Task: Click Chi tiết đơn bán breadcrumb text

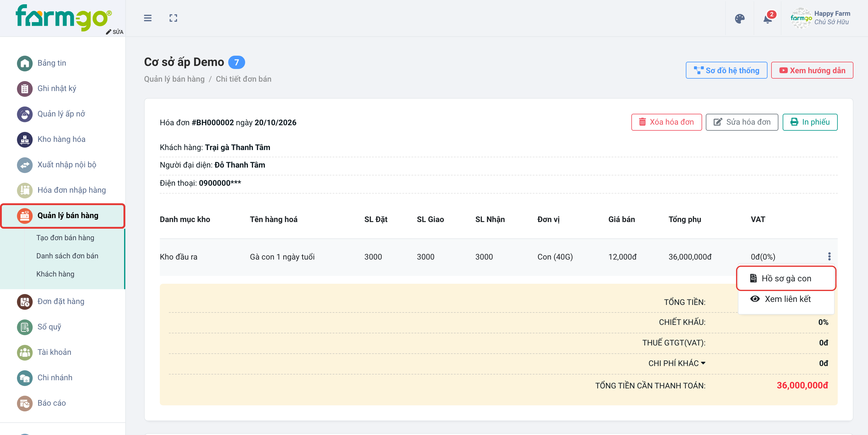Action: (x=244, y=79)
